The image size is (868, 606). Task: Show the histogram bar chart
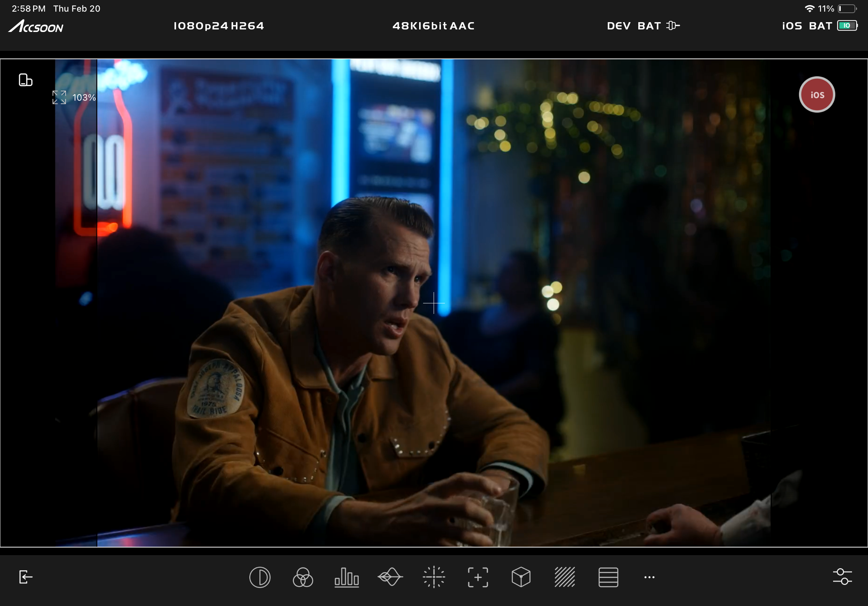[347, 577]
